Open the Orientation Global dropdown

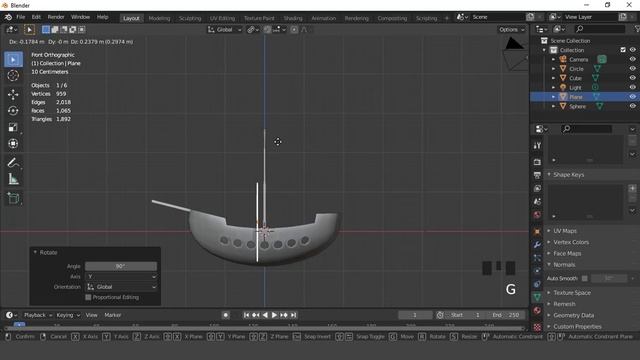coord(121,287)
